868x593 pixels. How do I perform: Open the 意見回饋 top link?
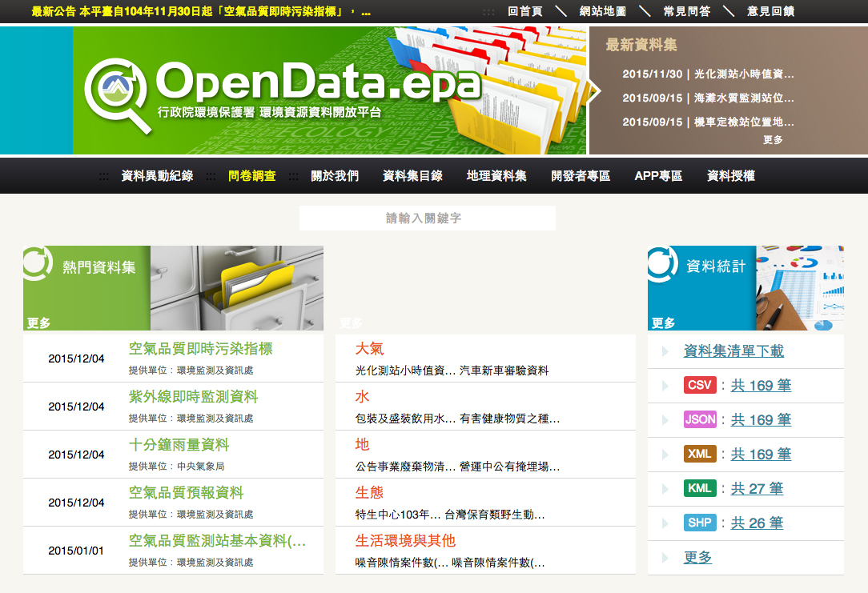(771, 11)
